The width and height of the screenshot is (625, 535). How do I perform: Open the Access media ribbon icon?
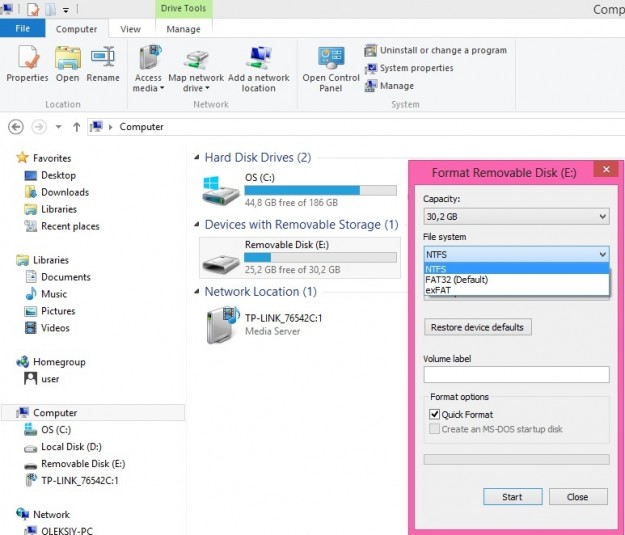point(148,58)
